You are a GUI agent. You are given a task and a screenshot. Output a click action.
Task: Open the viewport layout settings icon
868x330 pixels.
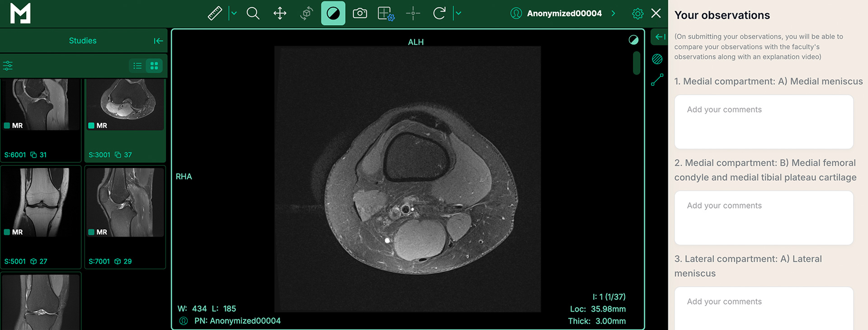point(386,14)
